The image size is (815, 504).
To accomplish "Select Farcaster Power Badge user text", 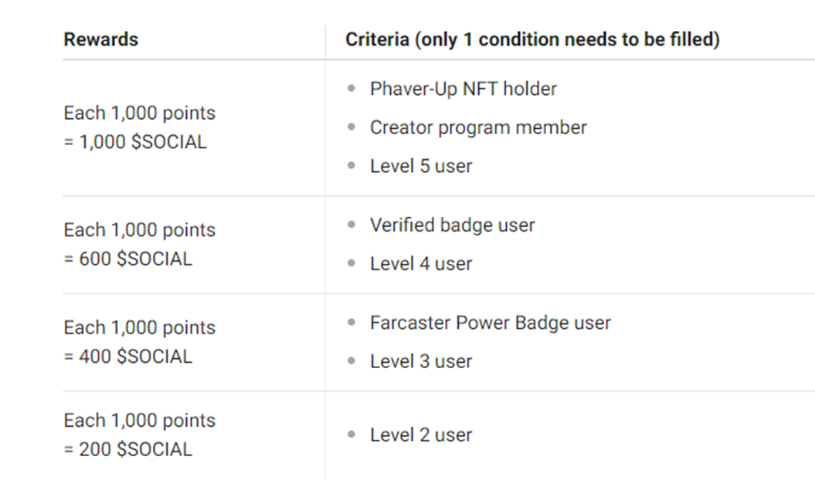I will 490,323.
